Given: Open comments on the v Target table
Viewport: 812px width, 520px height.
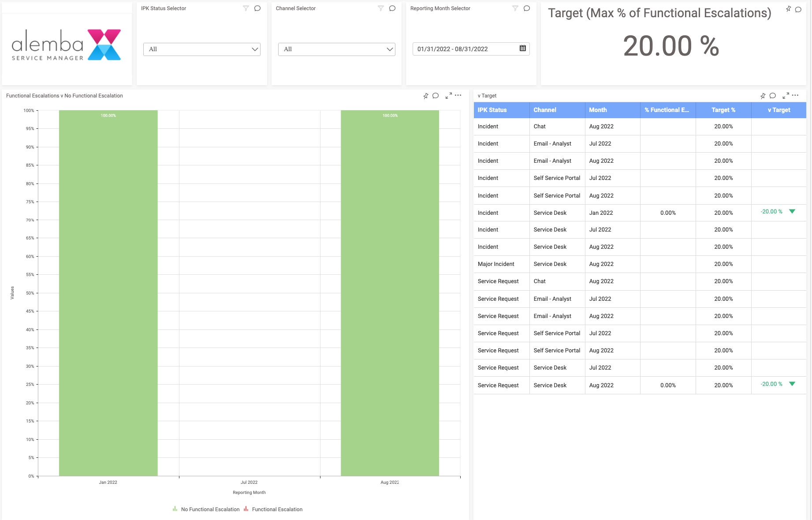Looking at the screenshot, I should point(773,96).
